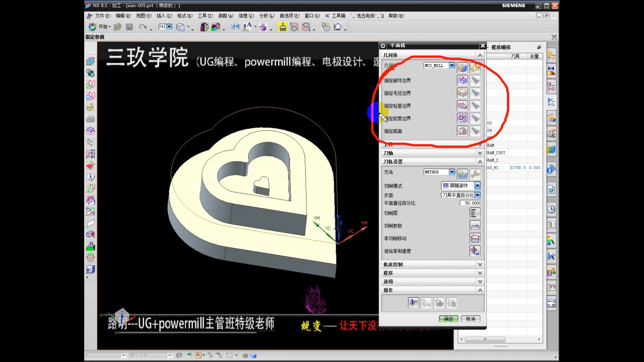644x362 pixels.
Task: Open the specify trim boundaries icon
Action: [x=462, y=118]
